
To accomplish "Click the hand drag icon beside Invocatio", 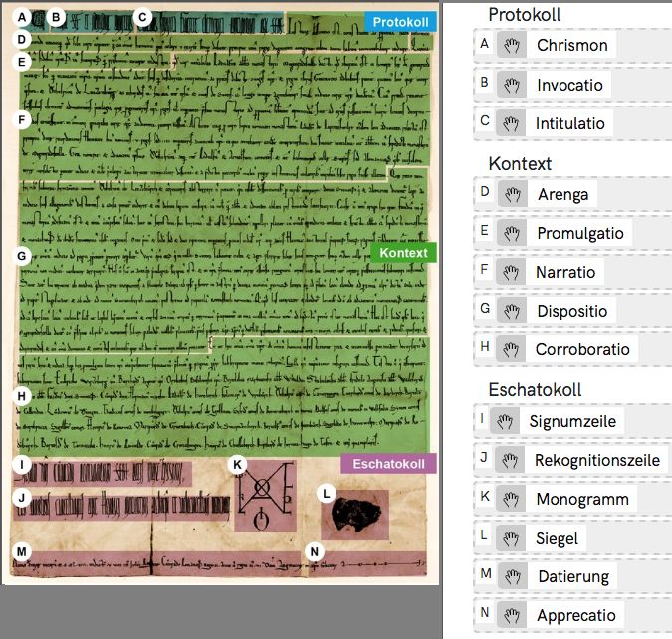I will pyautogui.click(x=511, y=85).
